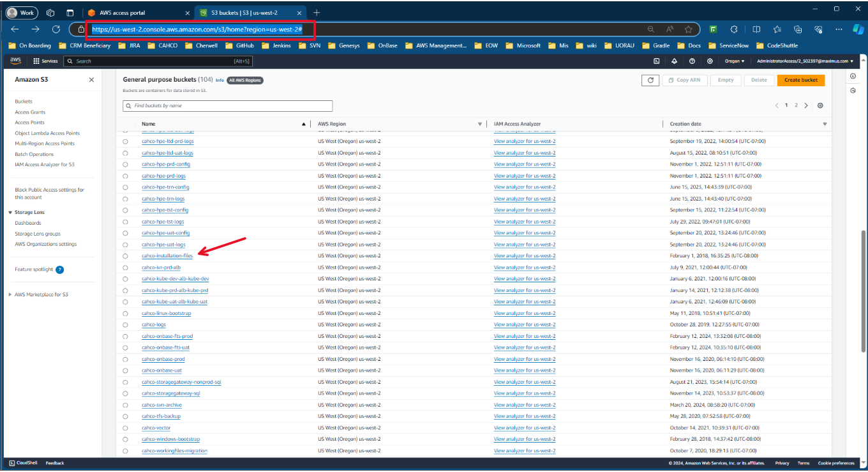Viewport: 868px width, 472px height.
Task: Go back in browser history
Action: (15, 29)
